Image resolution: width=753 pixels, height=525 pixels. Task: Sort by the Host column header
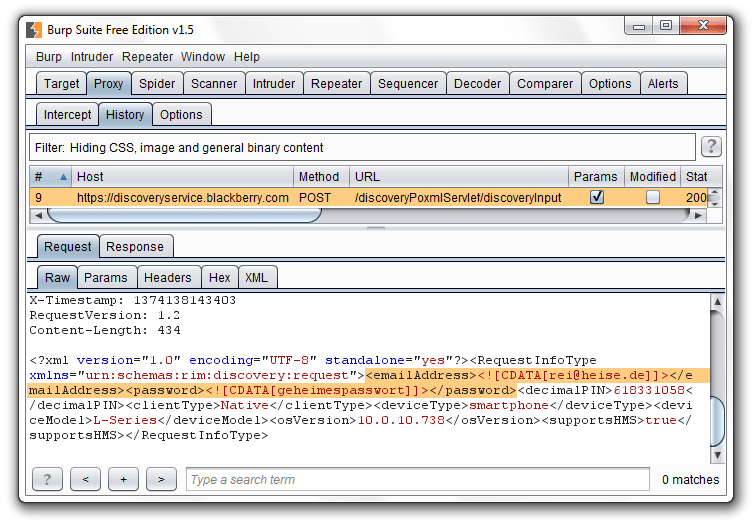[x=182, y=177]
